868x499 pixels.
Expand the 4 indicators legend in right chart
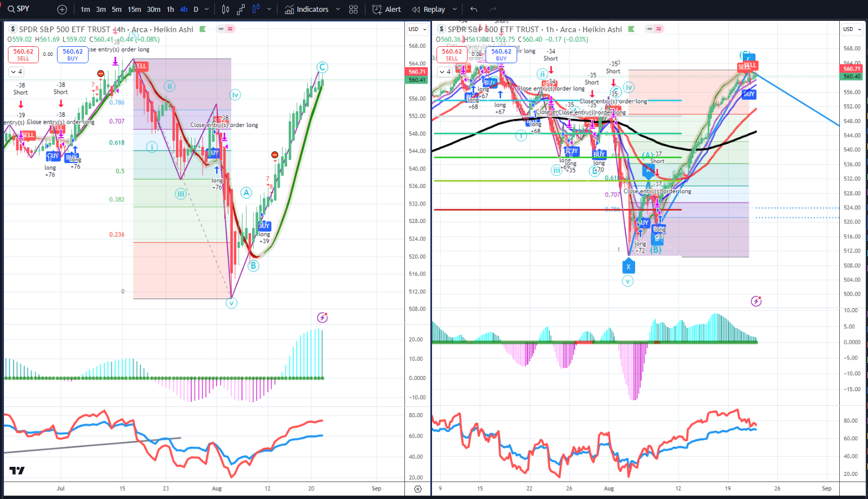444,72
